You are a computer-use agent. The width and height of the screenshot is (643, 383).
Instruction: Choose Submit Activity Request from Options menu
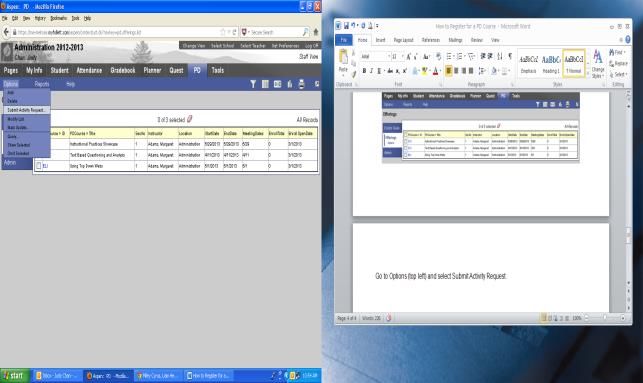pos(26,110)
